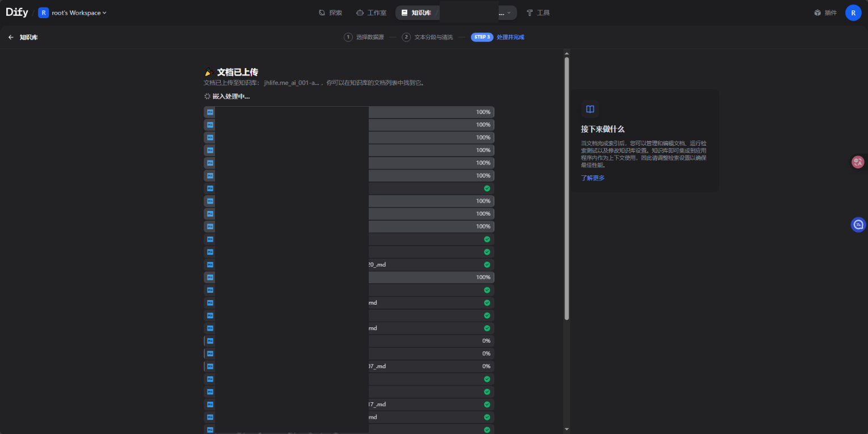Viewport: 868px width, 434px height.
Task: Click the book icon above 接下来做什么
Action: pyautogui.click(x=590, y=109)
